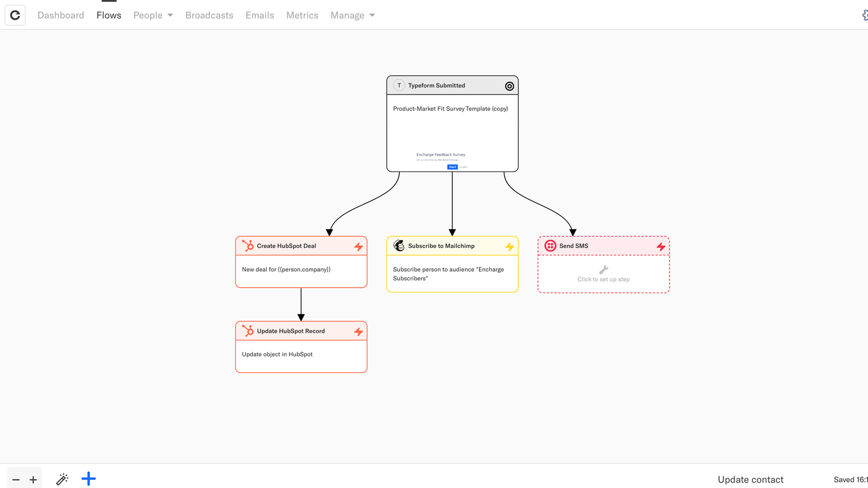Viewport: 868px width, 488px height.
Task: Go to the Broadcasts tab
Action: coord(209,15)
